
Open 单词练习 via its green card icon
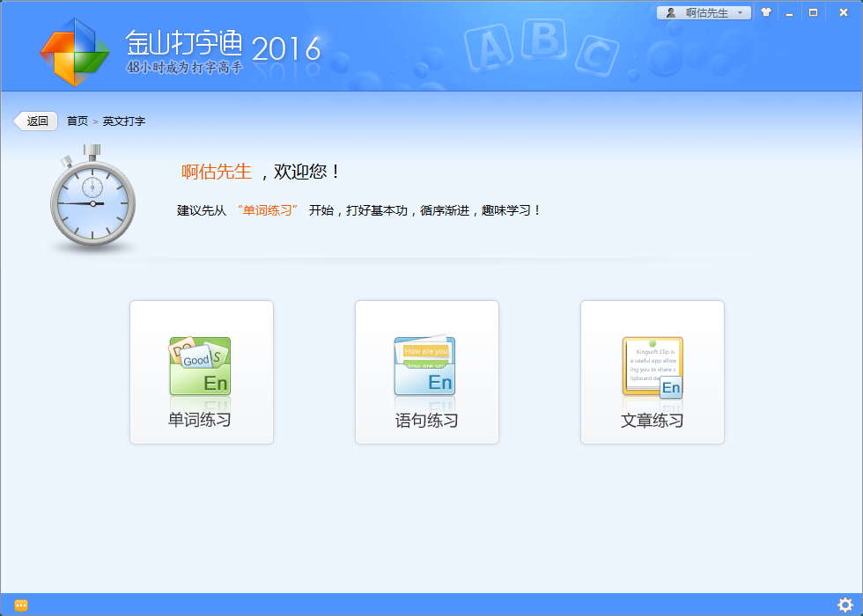[x=200, y=366]
